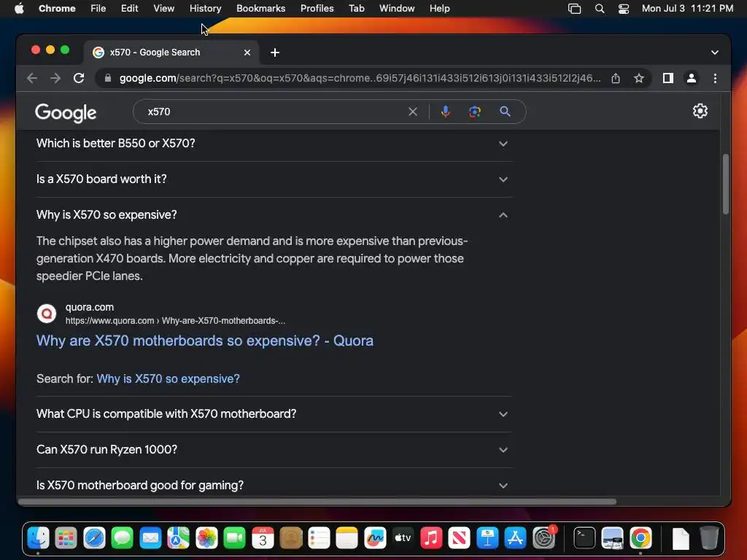Open Google quick settings gear
Viewport: 747px width, 560px height.
tap(700, 111)
